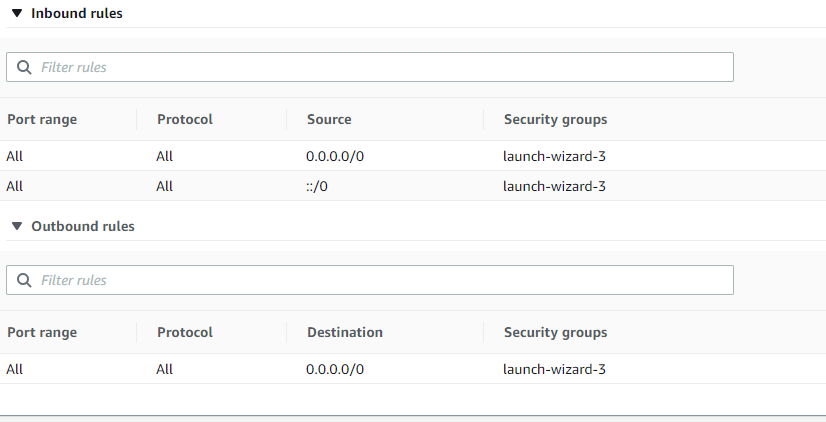Click outbound Security groups column header

click(x=555, y=333)
